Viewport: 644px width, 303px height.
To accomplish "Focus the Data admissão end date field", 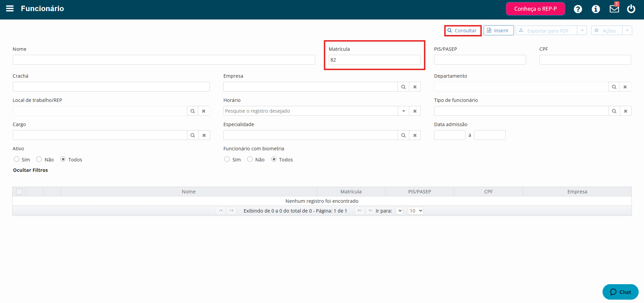I will [x=490, y=135].
